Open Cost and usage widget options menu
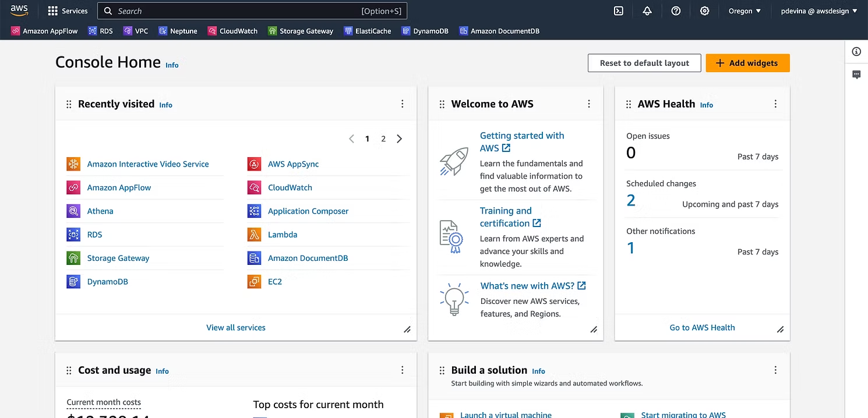868x418 pixels. [402, 370]
